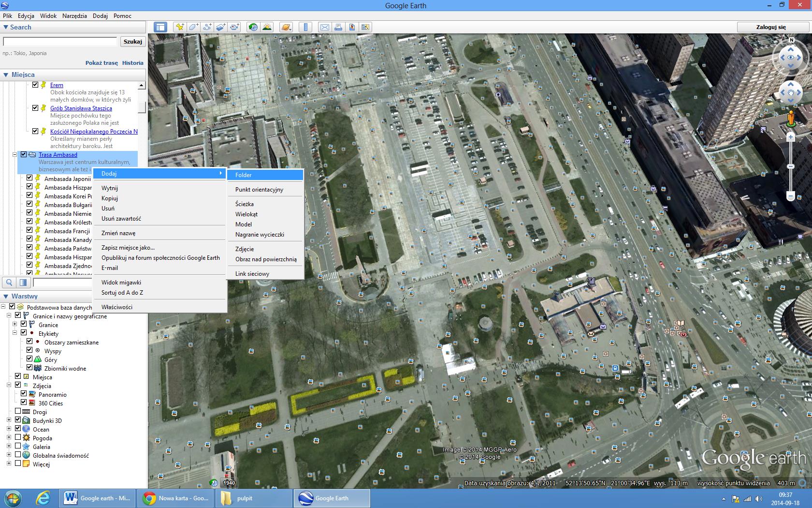
Task: Uncheck the Erem placemark checkbox
Action: [35, 85]
